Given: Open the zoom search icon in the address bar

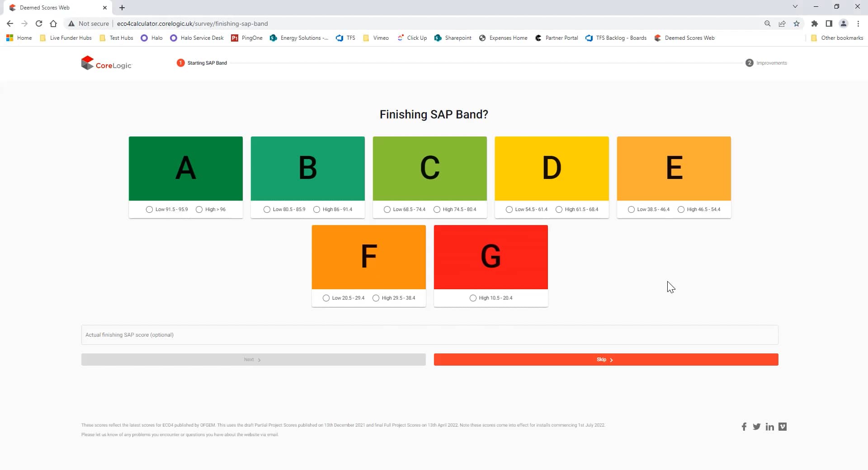Looking at the screenshot, I should [767, 23].
